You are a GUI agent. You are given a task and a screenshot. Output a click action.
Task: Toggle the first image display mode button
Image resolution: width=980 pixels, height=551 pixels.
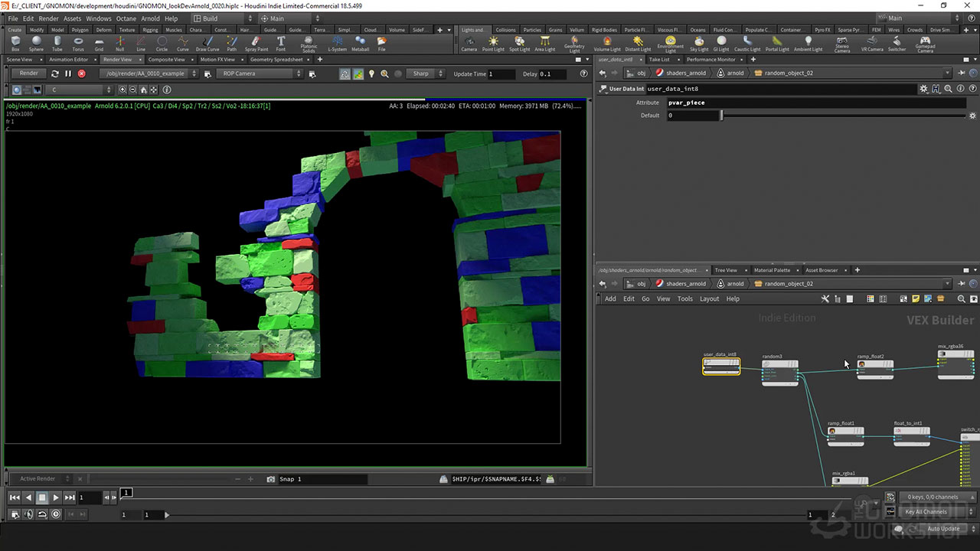pyautogui.click(x=16, y=90)
